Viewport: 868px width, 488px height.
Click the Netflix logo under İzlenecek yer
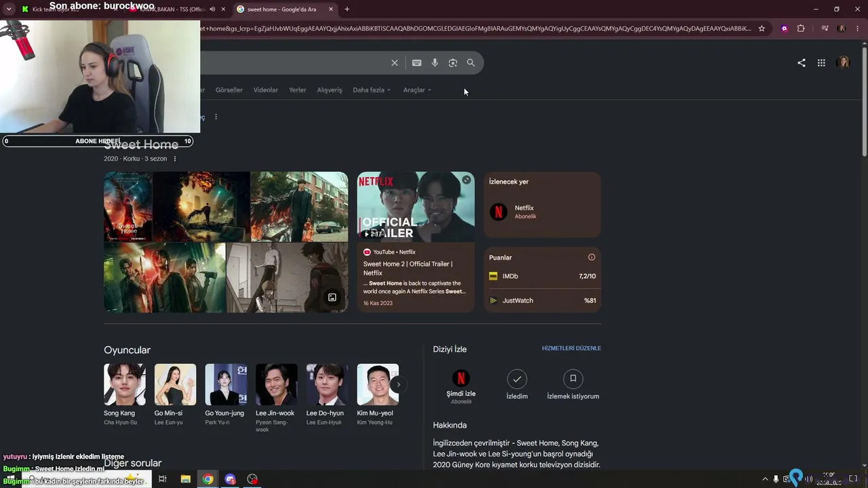point(498,212)
